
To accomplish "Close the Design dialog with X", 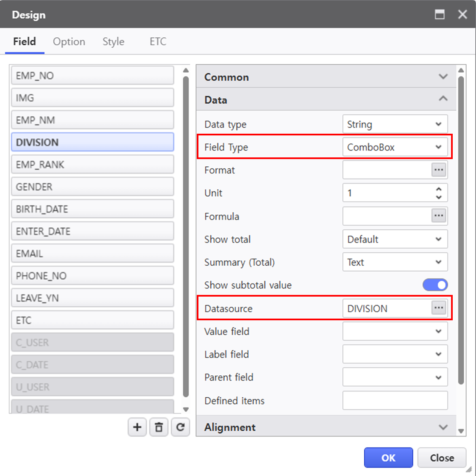I will [462, 14].
